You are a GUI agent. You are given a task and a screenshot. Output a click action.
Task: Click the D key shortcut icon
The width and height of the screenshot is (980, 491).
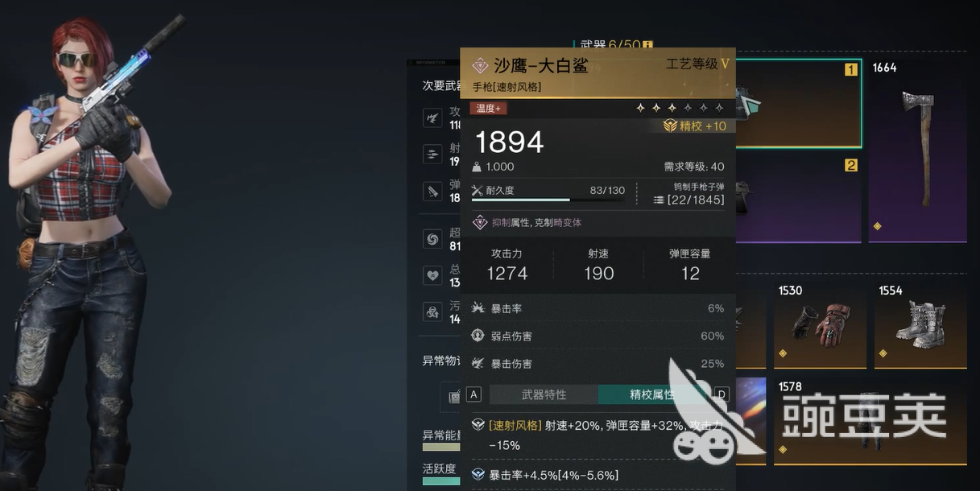point(722,394)
